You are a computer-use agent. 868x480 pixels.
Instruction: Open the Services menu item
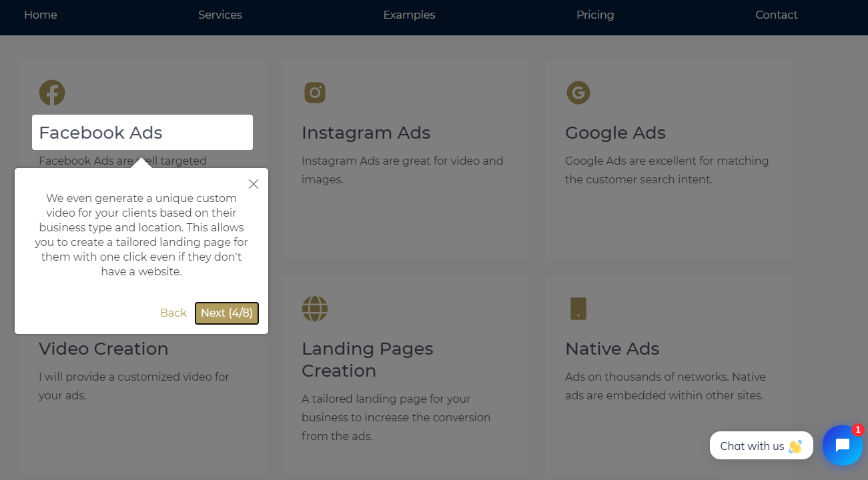tap(220, 15)
